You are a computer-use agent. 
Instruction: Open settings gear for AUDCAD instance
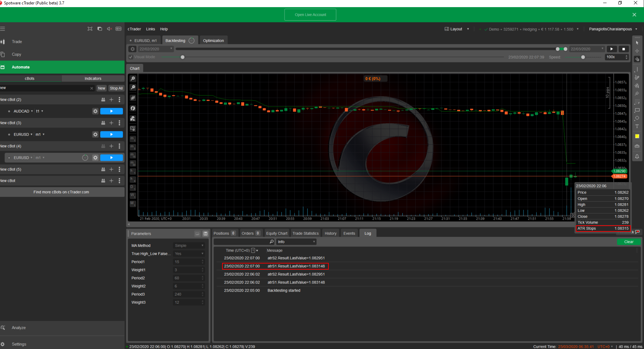[x=96, y=111]
